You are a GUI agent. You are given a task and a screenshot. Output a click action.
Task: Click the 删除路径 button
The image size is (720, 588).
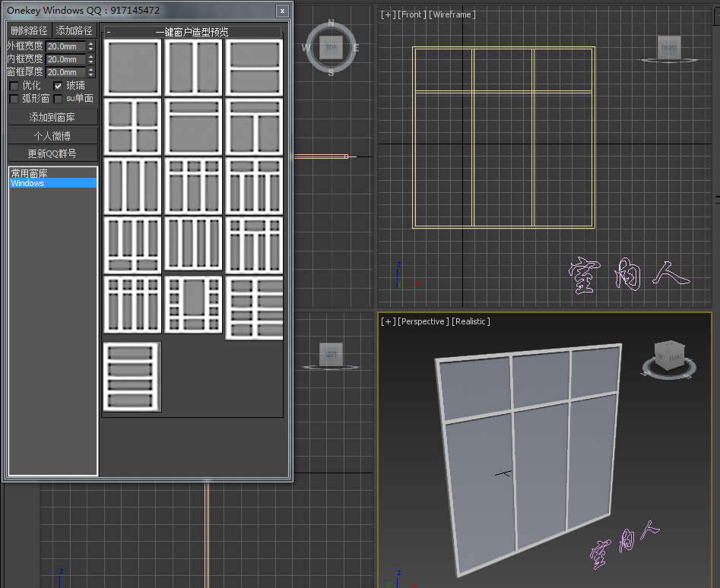(x=29, y=30)
